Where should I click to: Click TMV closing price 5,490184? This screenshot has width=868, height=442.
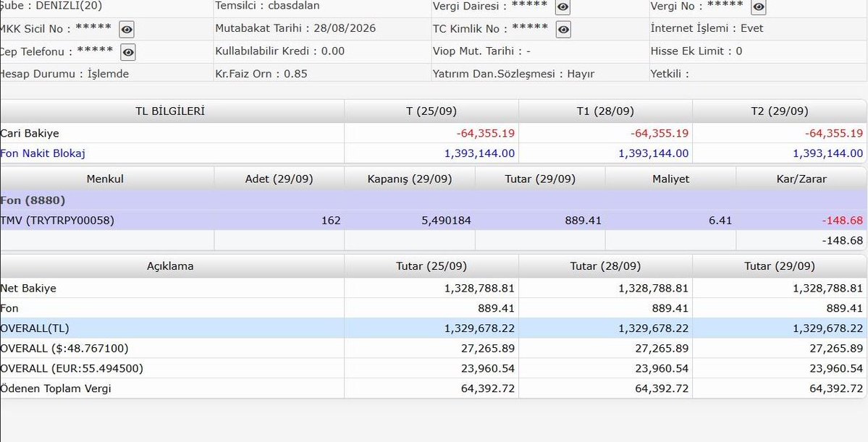click(446, 221)
